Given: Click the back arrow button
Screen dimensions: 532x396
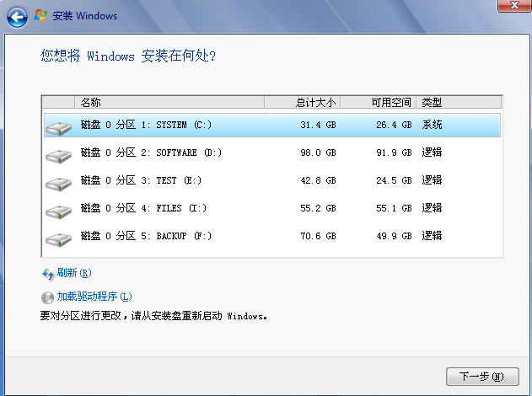Looking at the screenshot, I should (x=18, y=16).
